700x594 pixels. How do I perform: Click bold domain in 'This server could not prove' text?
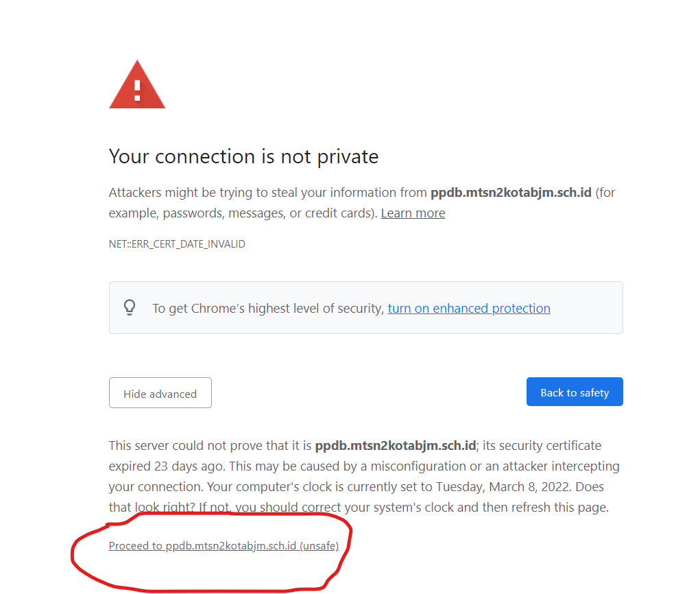(396, 446)
